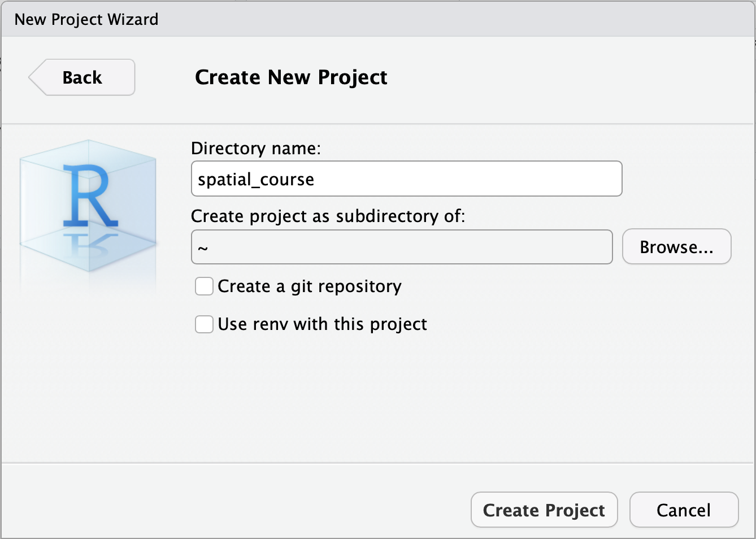Image resolution: width=756 pixels, height=539 pixels.
Task: Go back to the previous wizard page
Action: point(82,77)
